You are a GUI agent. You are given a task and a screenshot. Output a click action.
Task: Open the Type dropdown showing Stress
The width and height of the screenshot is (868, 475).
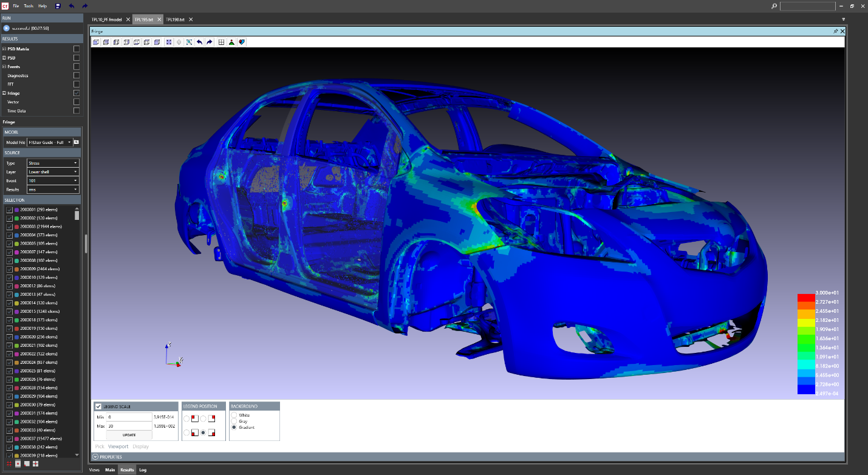tap(53, 163)
